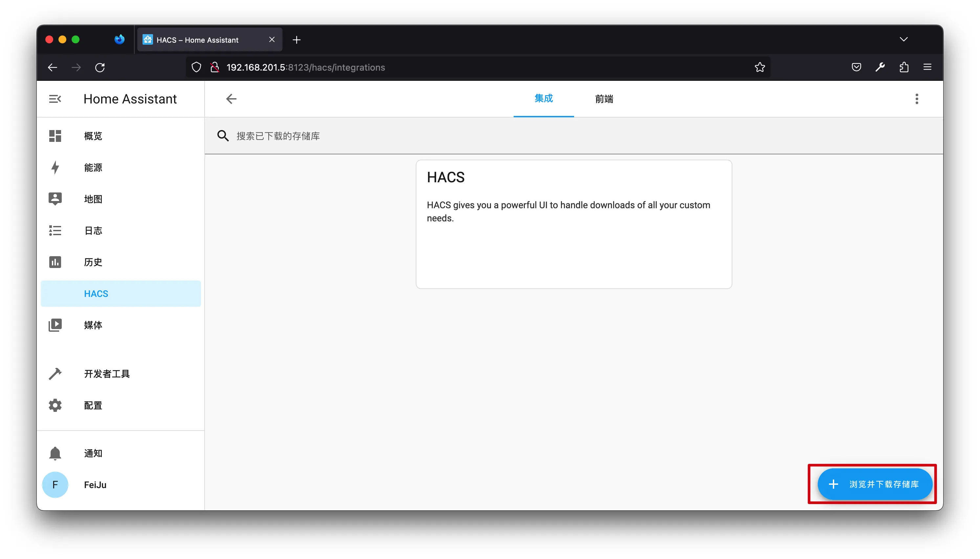This screenshot has height=559, width=980.
Task: Select 地图 in the sidebar
Action: point(121,199)
